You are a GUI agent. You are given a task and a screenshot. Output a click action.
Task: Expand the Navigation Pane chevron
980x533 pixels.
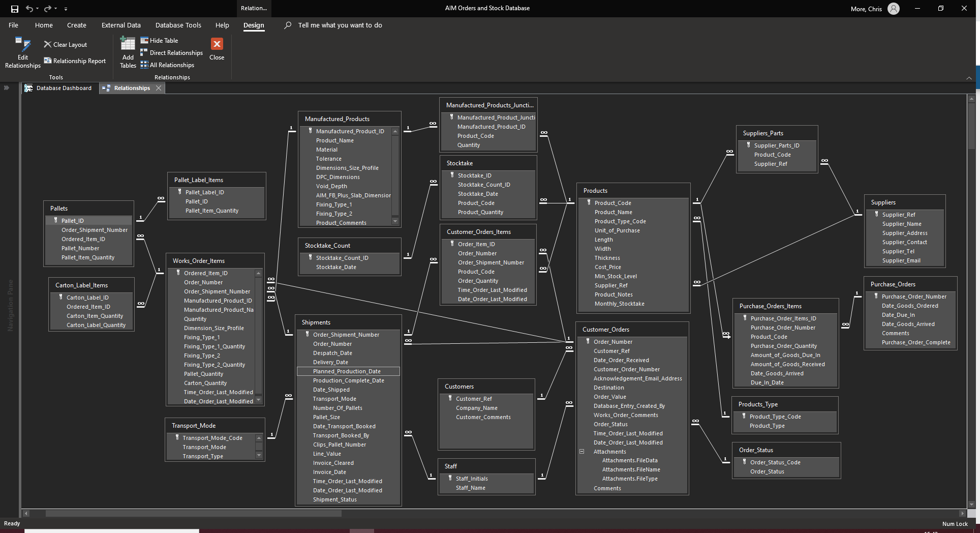[7, 88]
